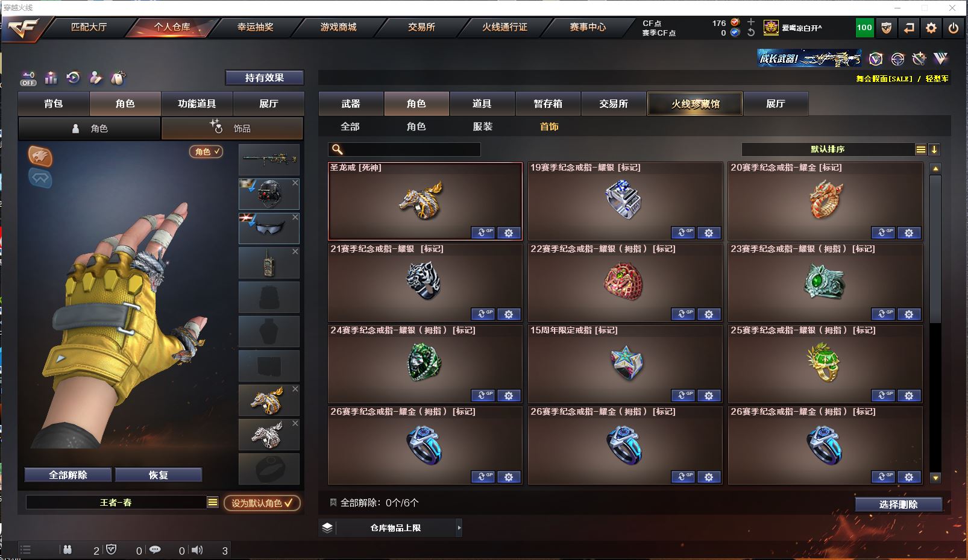This screenshot has height=560, width=968.
Task: Click the 选择删除 button
Action: click(898, 505)
